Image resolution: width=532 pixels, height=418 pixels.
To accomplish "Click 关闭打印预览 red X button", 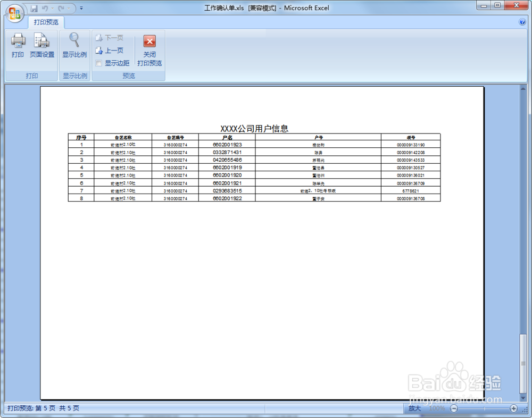I will 149,50.
